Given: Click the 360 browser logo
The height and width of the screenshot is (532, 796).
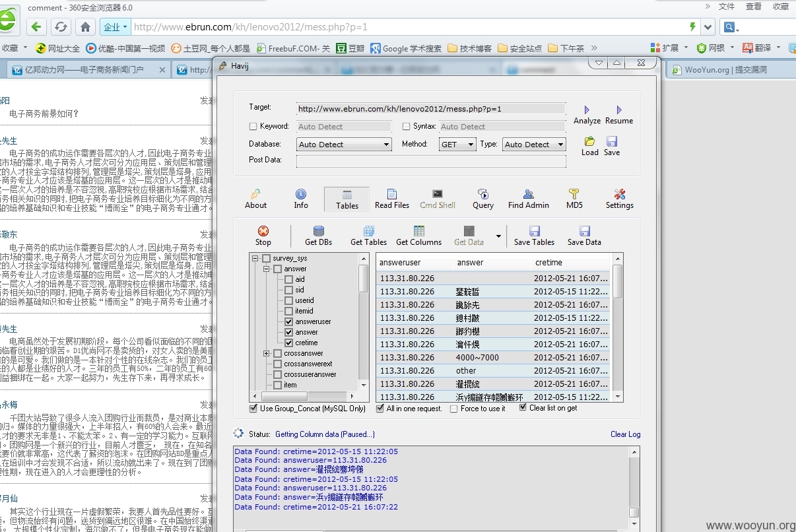Looking at the screenshot, I should 8,20.
